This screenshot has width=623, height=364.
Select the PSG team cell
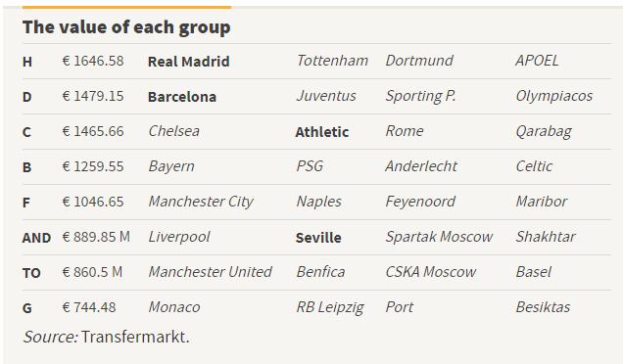[310, 166]
